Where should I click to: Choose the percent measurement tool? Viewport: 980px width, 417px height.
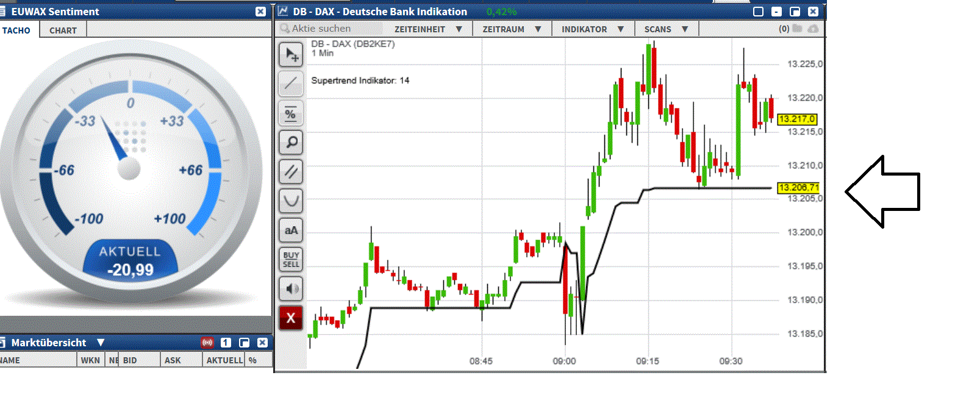point(291,113)
